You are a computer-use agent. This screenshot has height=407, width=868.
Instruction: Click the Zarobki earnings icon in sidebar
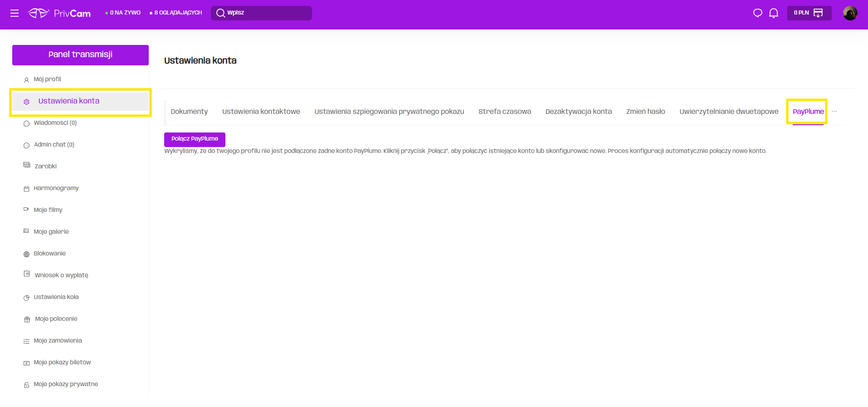click(x=27, y=165)
